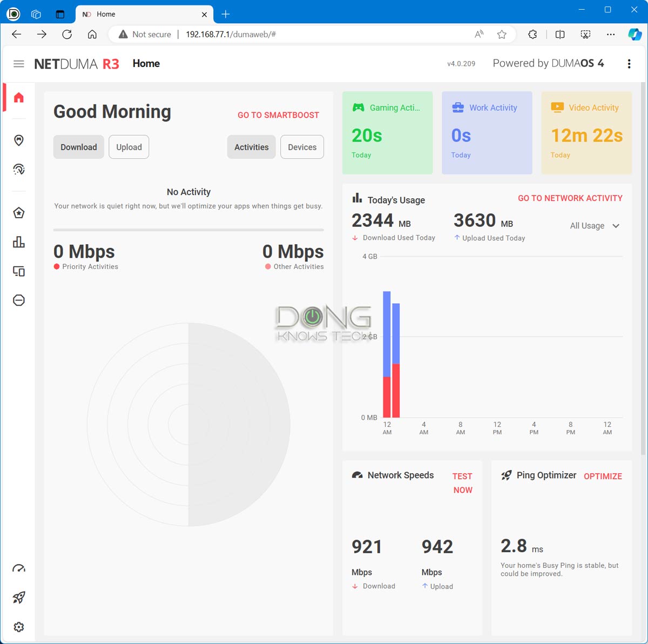The height and width of the screenshot is (644, 648).
Task: Open the Copilot icon in browser toolbar
Action: pos(635,34)
